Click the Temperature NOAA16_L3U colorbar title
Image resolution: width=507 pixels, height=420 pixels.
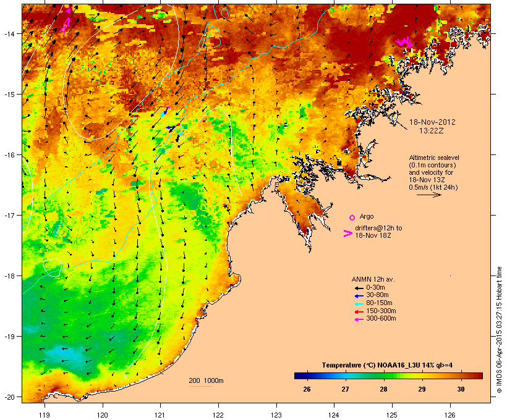click(387, 366)
